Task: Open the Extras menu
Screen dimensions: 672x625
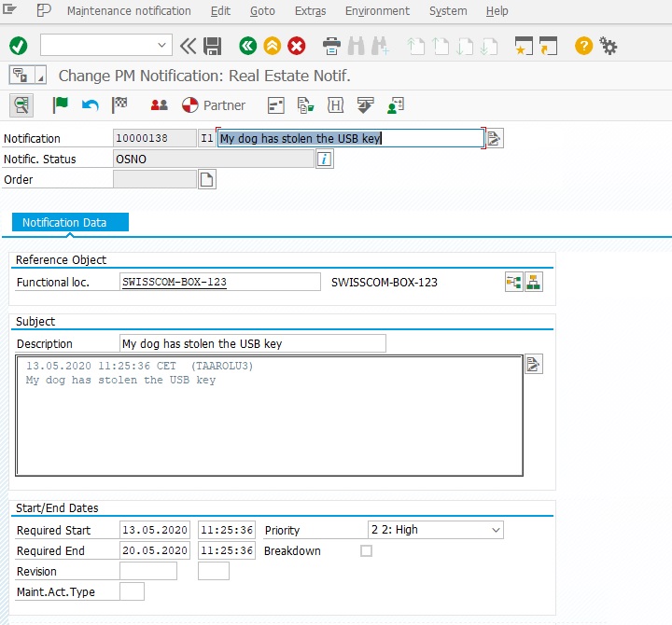Action: click(x=310, y=10)
